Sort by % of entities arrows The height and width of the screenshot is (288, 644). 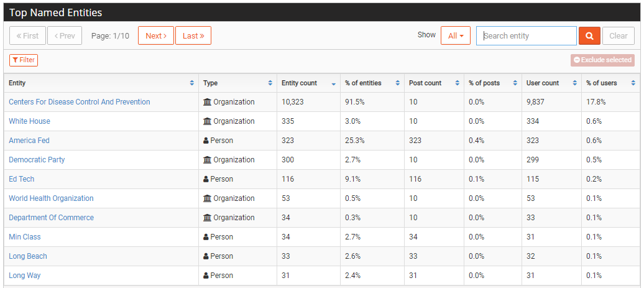point(398,83)
